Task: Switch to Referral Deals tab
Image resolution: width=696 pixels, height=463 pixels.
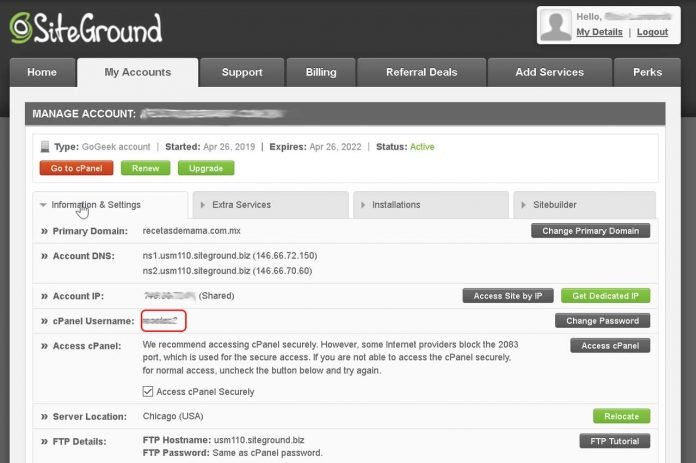Action: coord(422,72)
